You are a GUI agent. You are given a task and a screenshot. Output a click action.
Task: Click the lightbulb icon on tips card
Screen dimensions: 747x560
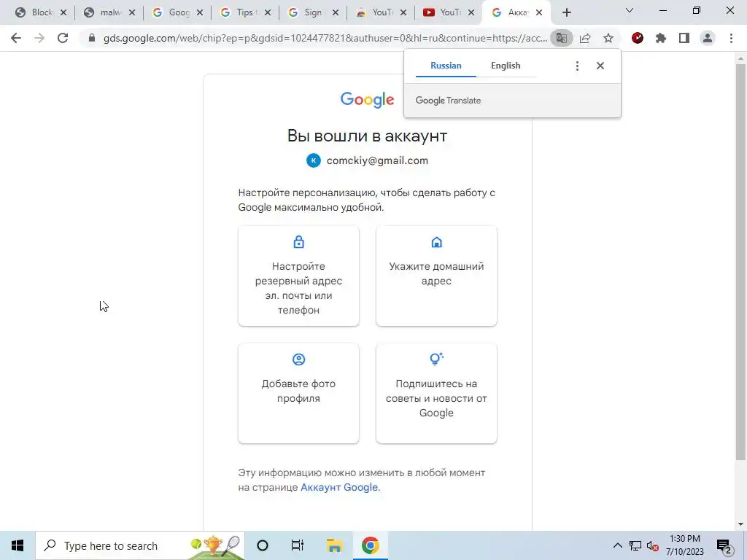coord(436,359)
